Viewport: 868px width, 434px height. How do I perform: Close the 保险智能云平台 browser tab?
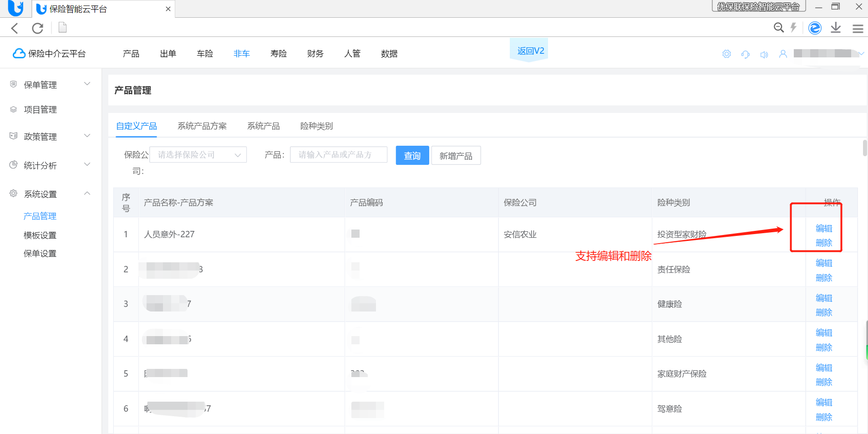[x=168, y=9]
